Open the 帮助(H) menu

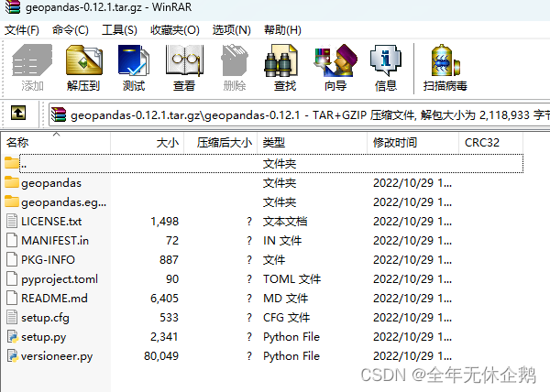[282, 30]
